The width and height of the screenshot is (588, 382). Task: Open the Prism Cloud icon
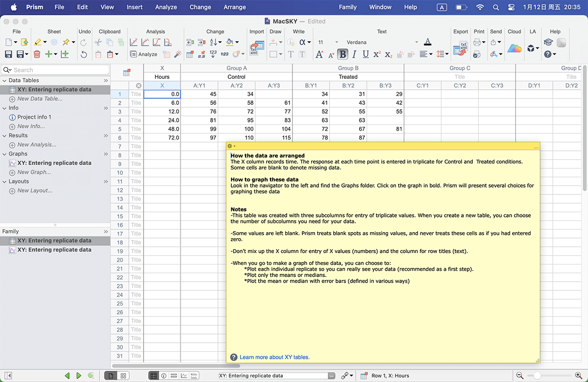point(514,48)
